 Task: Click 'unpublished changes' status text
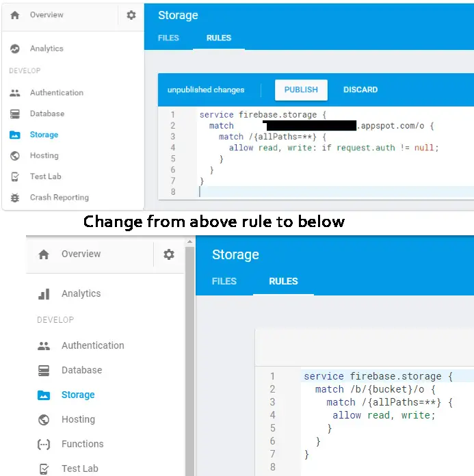point(206,90)
